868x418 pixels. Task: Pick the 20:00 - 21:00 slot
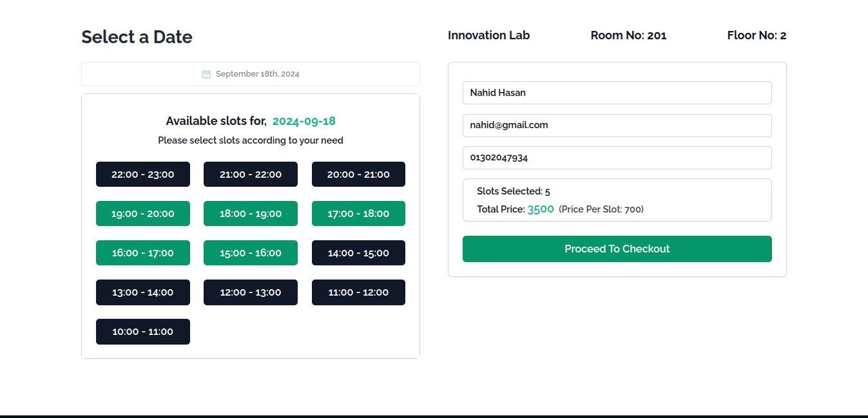pyautogui.click(x=358, y=175)
